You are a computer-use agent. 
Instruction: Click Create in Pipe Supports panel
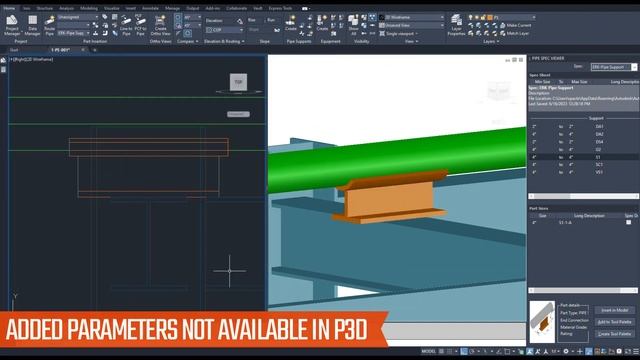tap(291, 23)
